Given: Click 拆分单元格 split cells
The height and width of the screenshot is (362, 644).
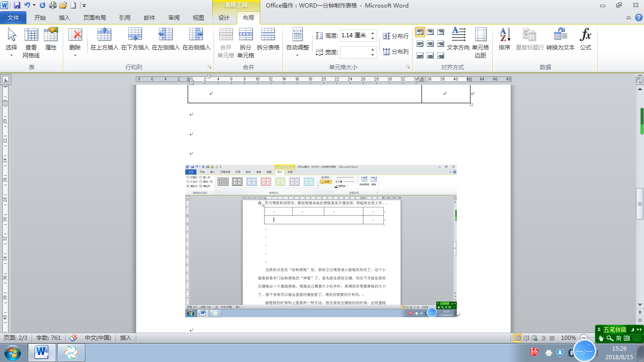Looking at the screenshot, I should pyautogui.click(x=246, y=42).
